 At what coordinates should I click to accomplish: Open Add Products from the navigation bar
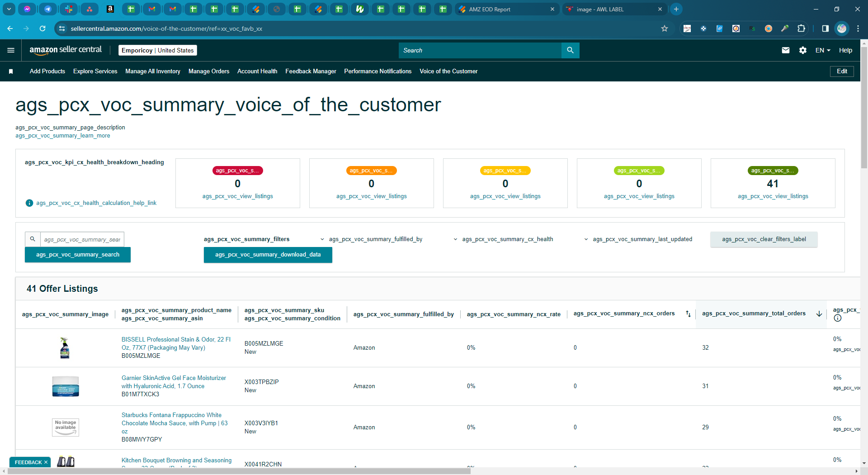point(47,71)
